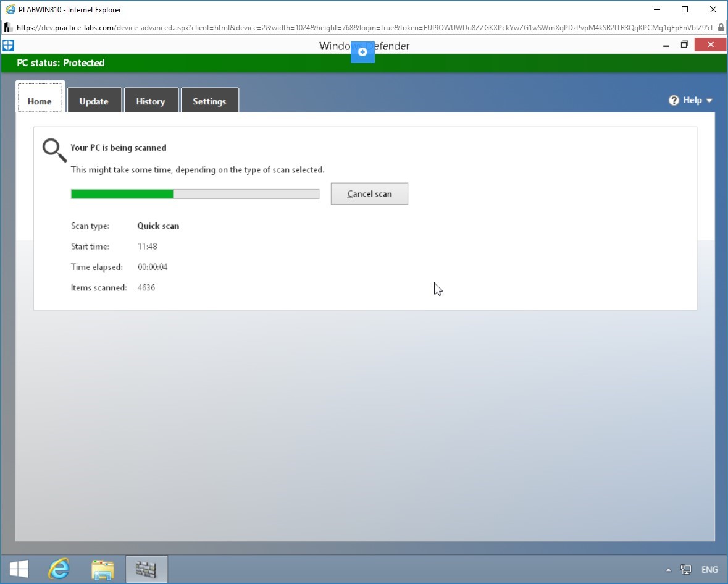
Task: Click the 'Start time:' label
Action: [x=90, y=246]
